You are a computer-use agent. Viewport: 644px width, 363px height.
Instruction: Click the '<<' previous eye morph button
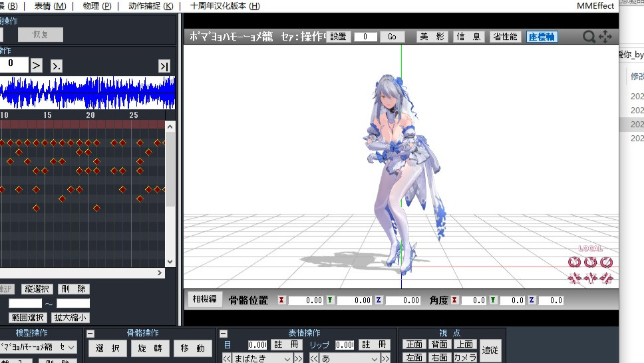(x=227, y=358)
